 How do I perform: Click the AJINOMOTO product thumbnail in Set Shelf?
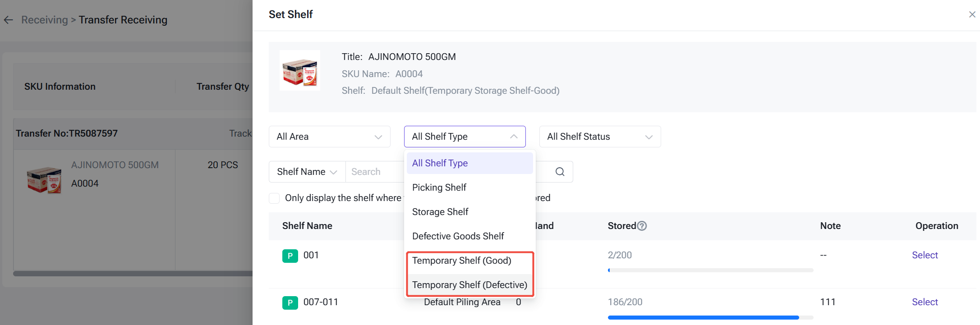pyautogui.click(x=300, y=70)
